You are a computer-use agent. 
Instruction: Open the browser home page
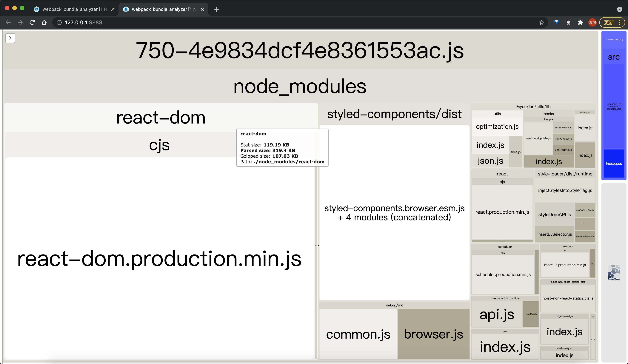tap(44, 22)
